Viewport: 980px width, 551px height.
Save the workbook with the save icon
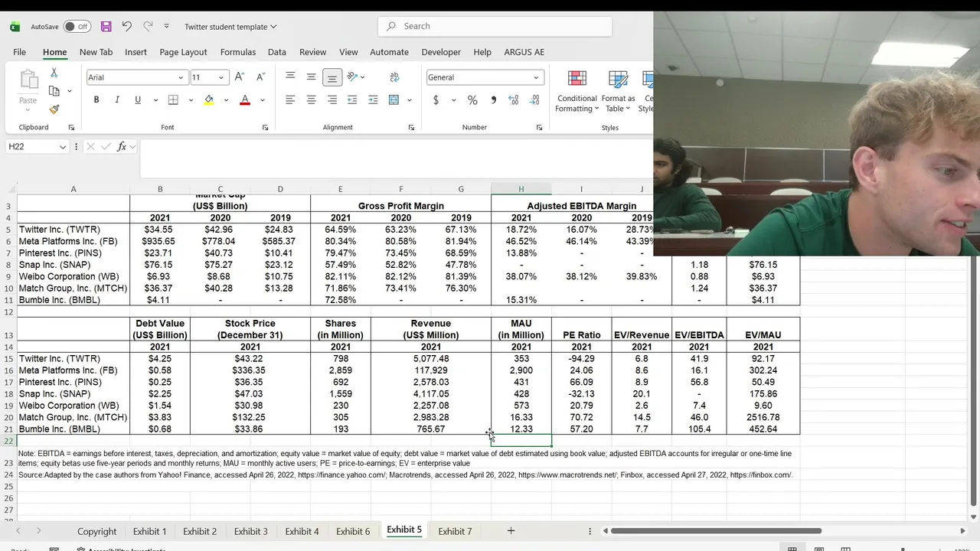pyautogui.click(x=106, y=27)
